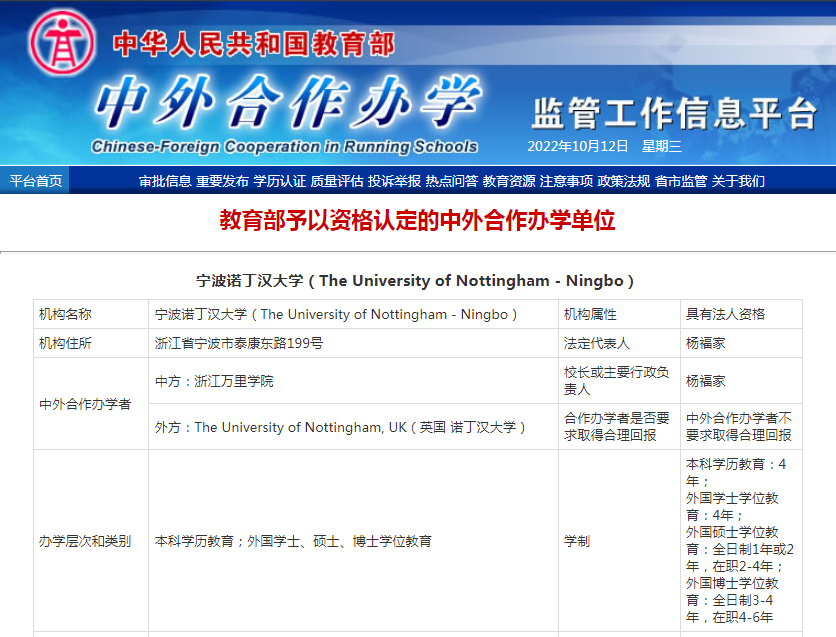Click the 合作办学者是否要求取得合理回报 label cell

620,427
